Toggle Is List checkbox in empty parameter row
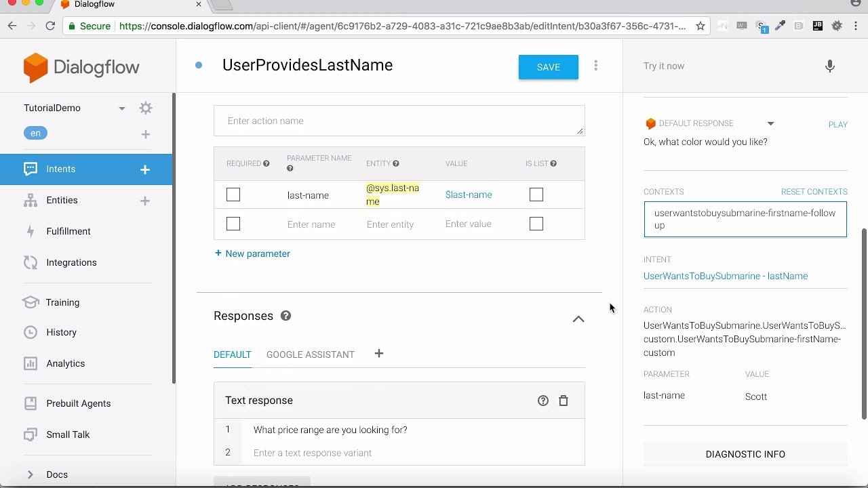868x488 pixels. coord(536,224)
